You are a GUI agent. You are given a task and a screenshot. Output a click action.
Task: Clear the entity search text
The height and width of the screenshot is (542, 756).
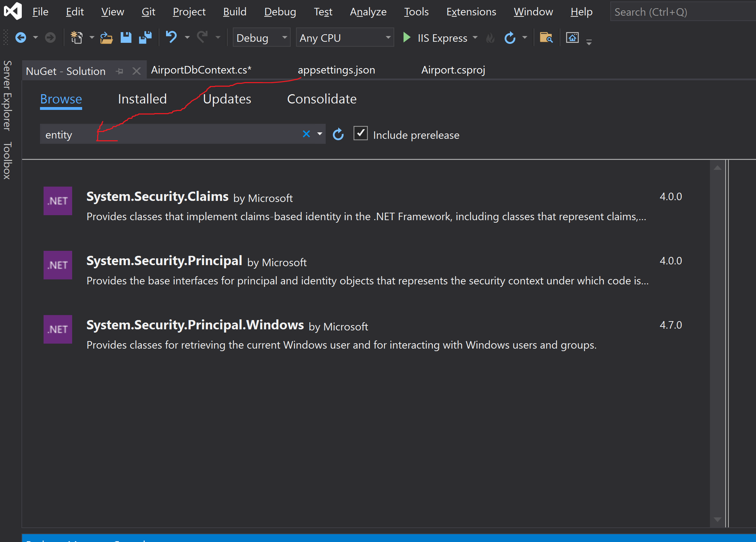pyautogui.click(x=306, y=134)
